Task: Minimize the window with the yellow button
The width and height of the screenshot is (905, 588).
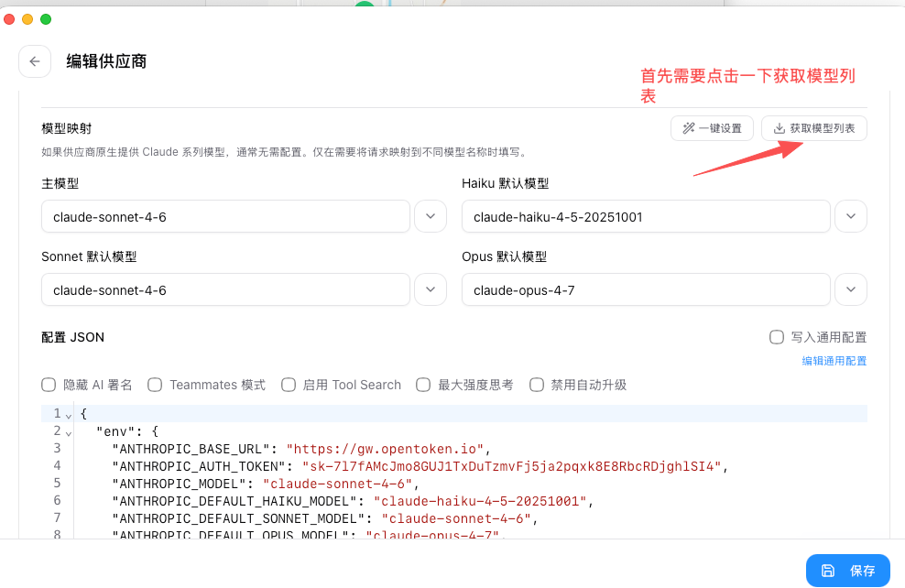Action: click(27, 19)
